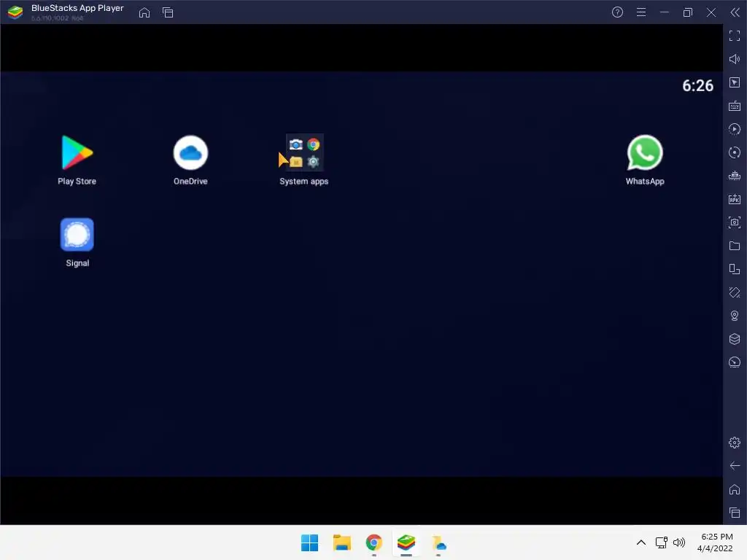The height and width of the screenshot is (560, 747).
Task: Open BlueStacks settings gear in sidebar
Action: 735,443
